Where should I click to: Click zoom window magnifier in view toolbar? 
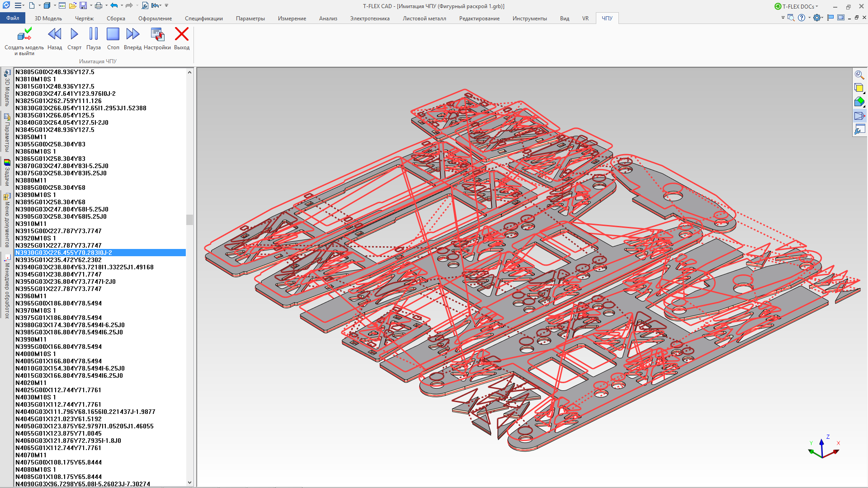click(859, 75)
